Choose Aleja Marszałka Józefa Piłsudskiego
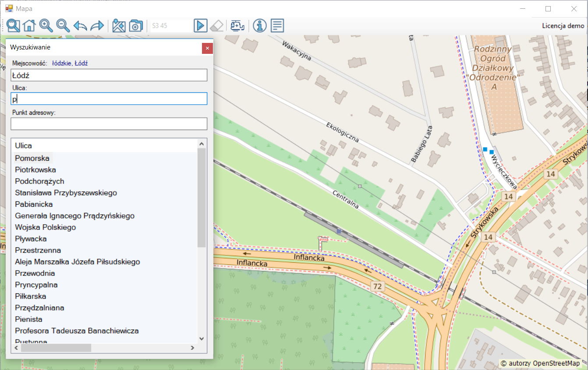The height and width of the screenshot is (370, 588). [x=78, y=262]
